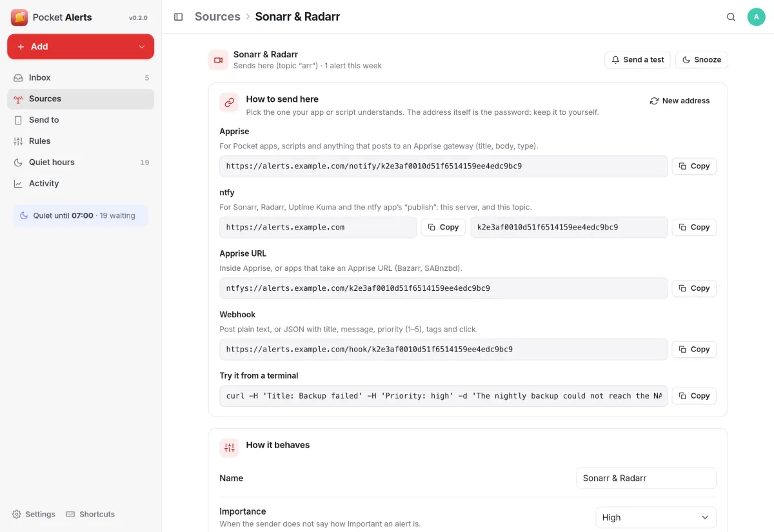Open search with the magnifier icon
This screenshot has height=532, width=774.
(x=731, y=17)
